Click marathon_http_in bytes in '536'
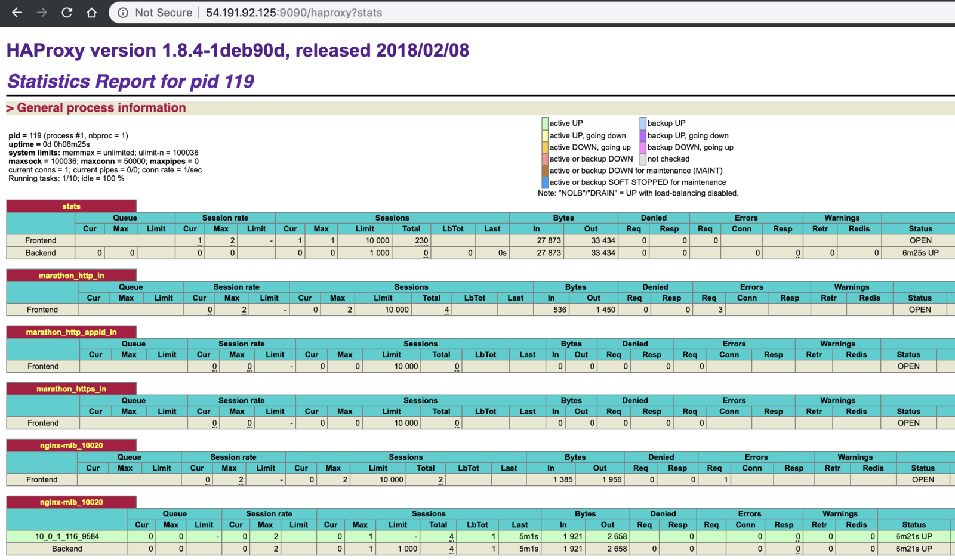The height and width of the screenshot is (560, 955). (x=559, y=310)
